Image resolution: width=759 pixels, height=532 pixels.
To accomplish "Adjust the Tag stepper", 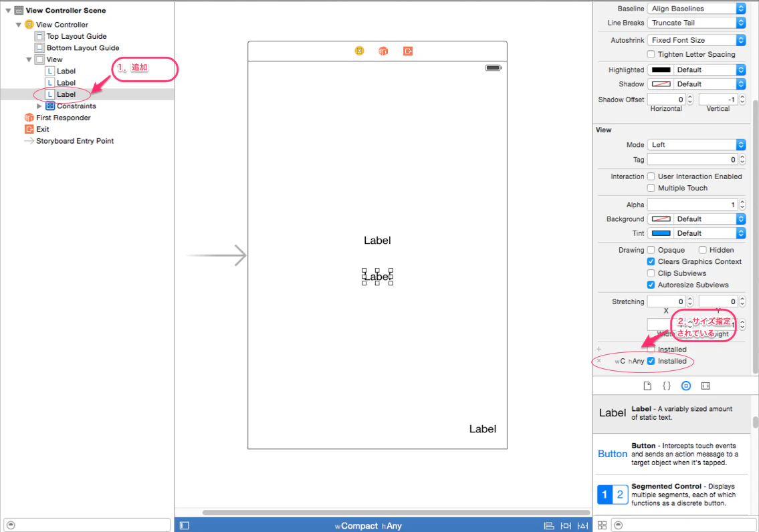I will [x=742, y=160].
